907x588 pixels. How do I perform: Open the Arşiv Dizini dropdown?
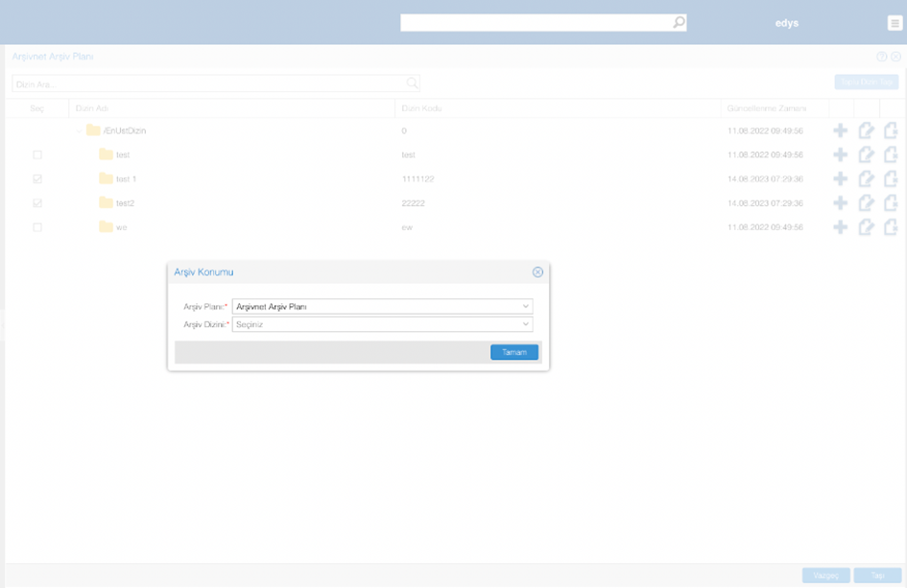click(x=382, y=324)
